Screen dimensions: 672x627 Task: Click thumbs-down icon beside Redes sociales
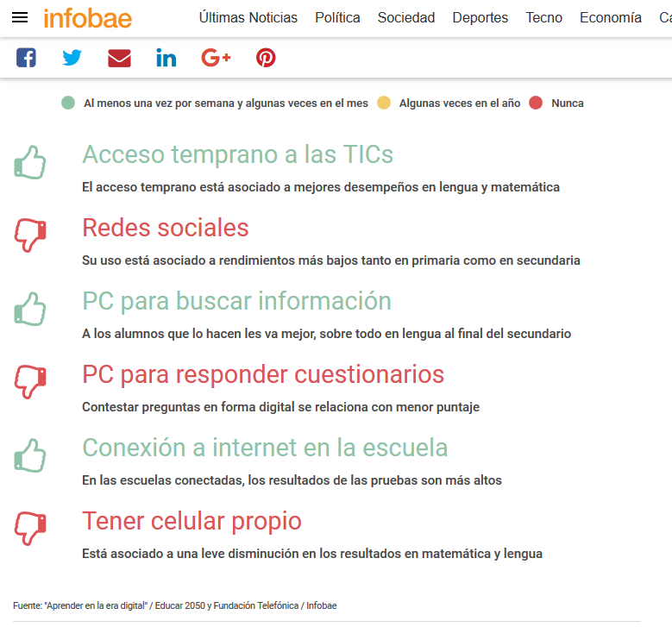coord(30,235)
